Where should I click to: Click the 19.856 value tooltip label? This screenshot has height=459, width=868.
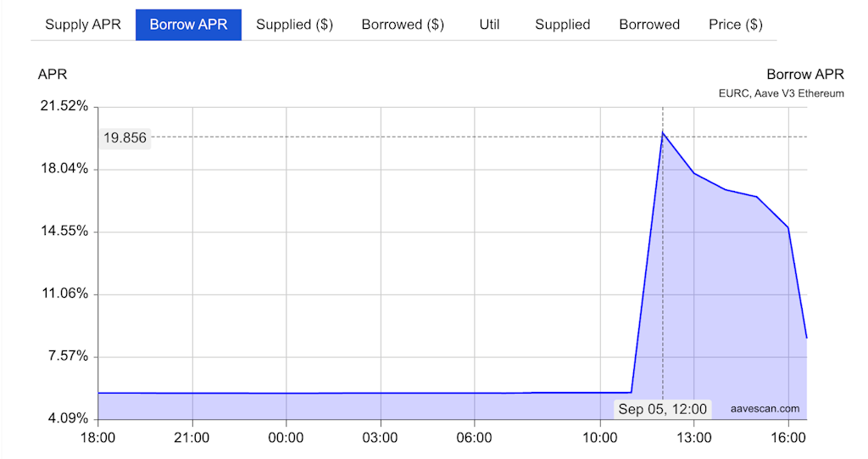click(125, 137)
